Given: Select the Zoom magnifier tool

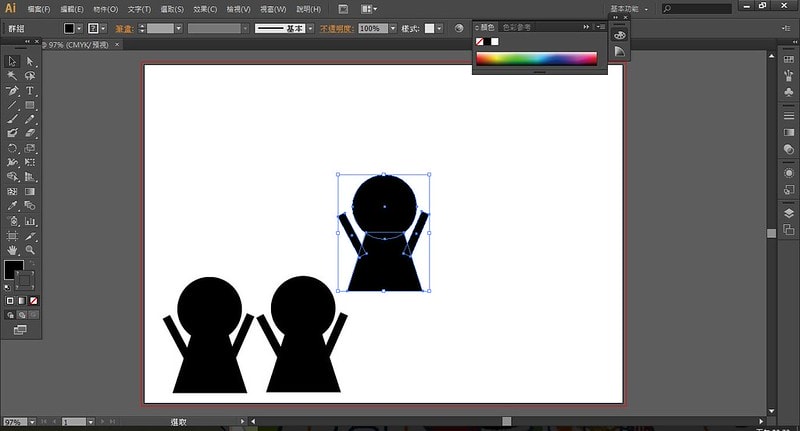Looking at the screenshot, I should click(x=30, y=249).
